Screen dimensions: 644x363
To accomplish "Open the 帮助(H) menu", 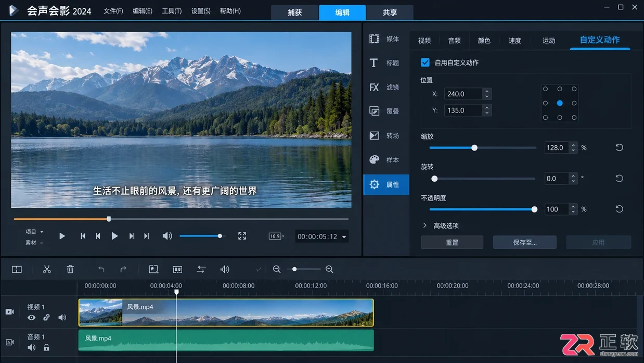I will click(230, 11).
